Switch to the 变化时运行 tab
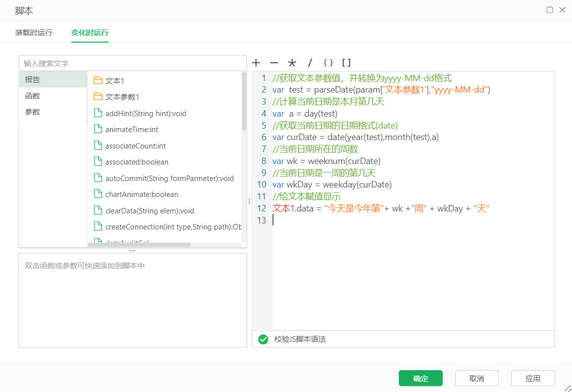The height and width of the screenshot is (392, 572). 90,32
